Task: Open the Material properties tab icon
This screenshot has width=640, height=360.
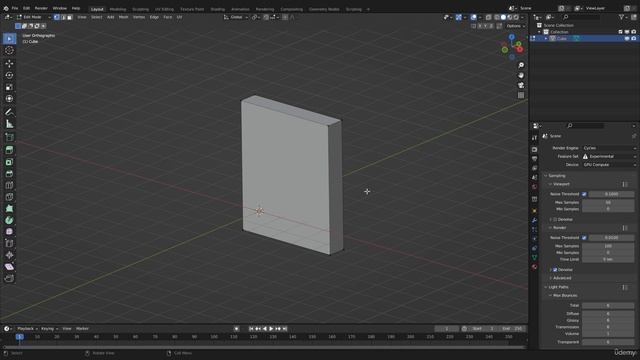Action: [534, 267]
